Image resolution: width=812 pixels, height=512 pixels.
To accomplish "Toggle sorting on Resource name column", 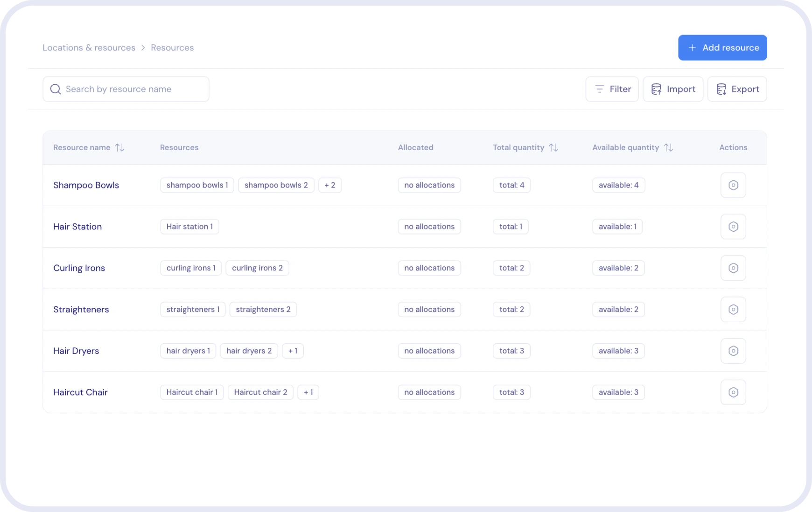I will click(120, 147).
